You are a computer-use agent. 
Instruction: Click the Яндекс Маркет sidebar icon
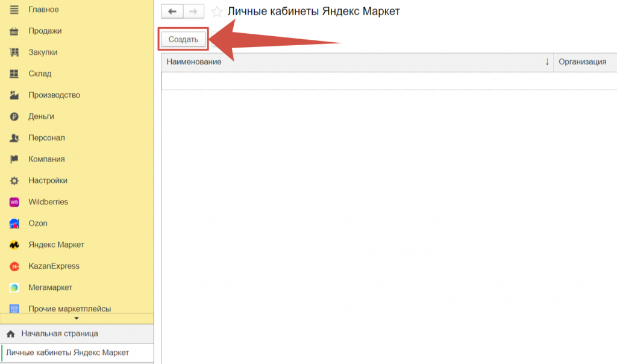[14, 245]
